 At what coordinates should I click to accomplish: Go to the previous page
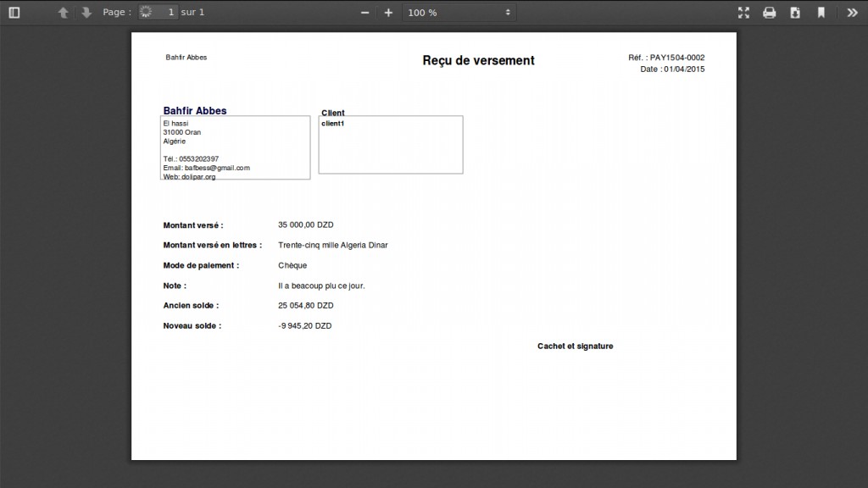[63, 13]
